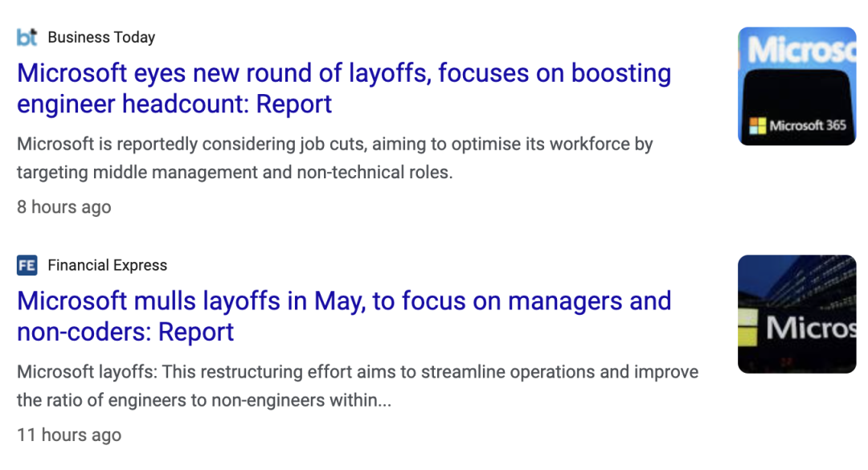Open the Microsoft 365 article thumbnail
Screen dimensions: 868x470
coord(796,87)
